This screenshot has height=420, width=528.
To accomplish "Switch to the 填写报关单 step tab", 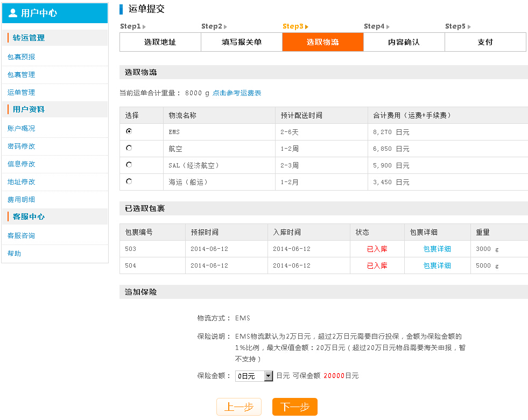I will pyautogui.click(x=241, y=42).
